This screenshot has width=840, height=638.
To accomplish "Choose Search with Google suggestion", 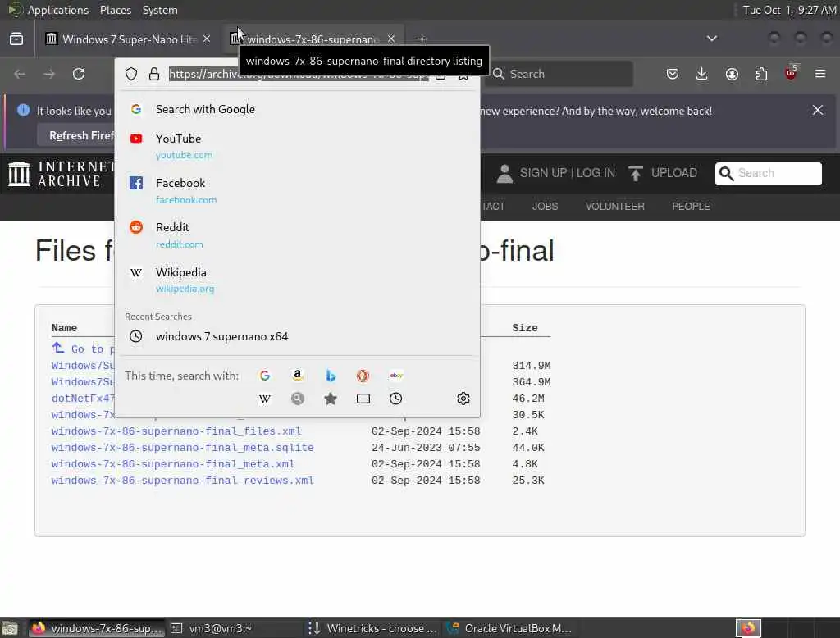I will 297,109.
